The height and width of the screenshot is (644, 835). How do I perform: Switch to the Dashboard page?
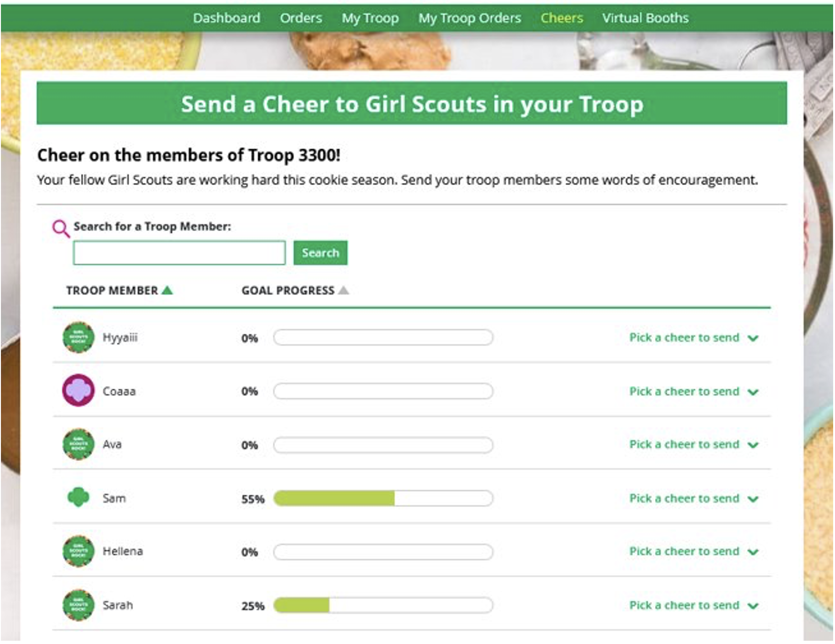(227, 18)
